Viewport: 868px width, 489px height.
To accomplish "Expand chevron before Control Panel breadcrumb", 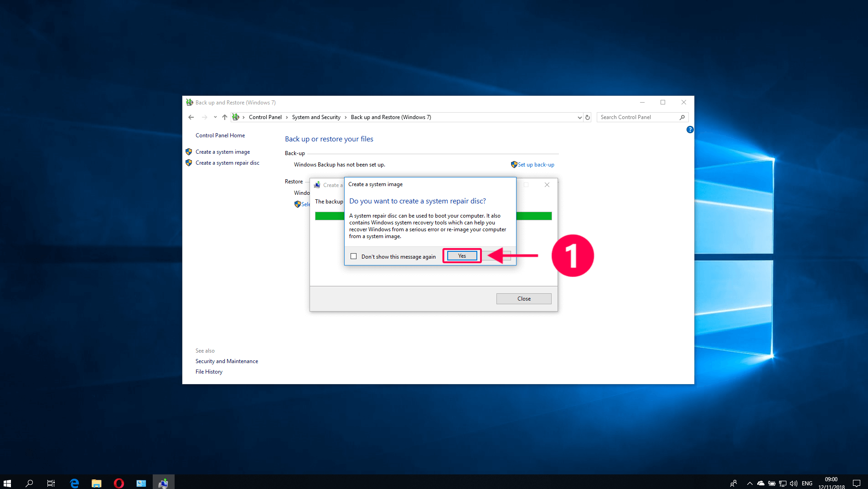I will 243,117.
